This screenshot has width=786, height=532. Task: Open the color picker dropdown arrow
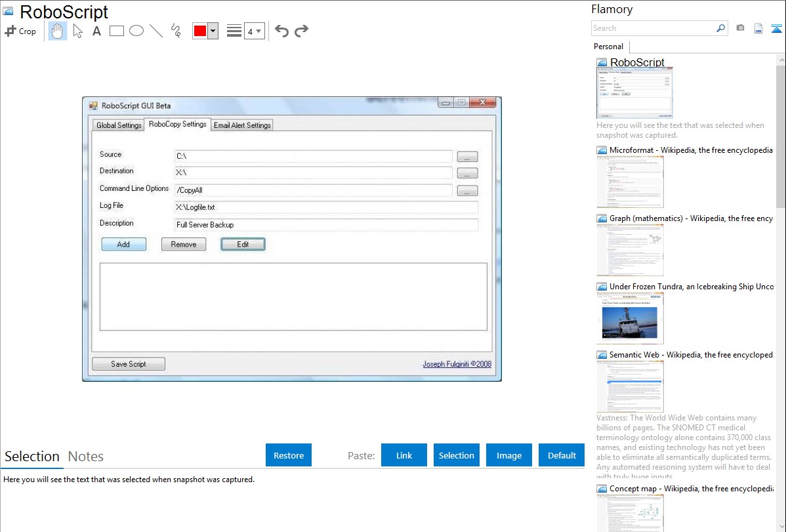213,31
